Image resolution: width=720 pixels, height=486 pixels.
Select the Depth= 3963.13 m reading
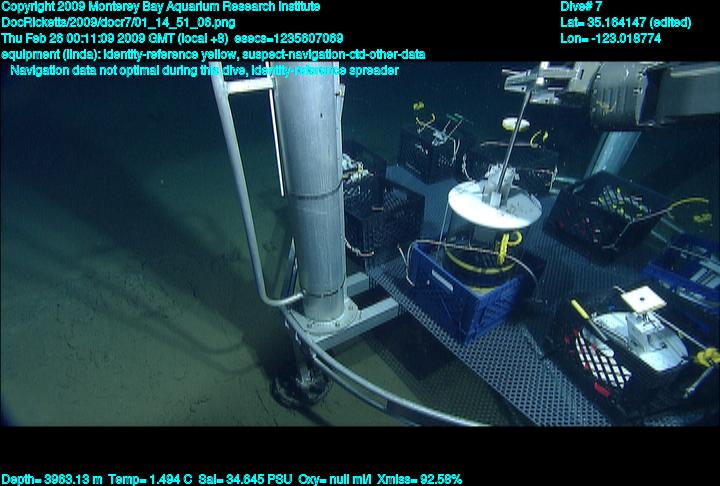click(x=47, y=479)
